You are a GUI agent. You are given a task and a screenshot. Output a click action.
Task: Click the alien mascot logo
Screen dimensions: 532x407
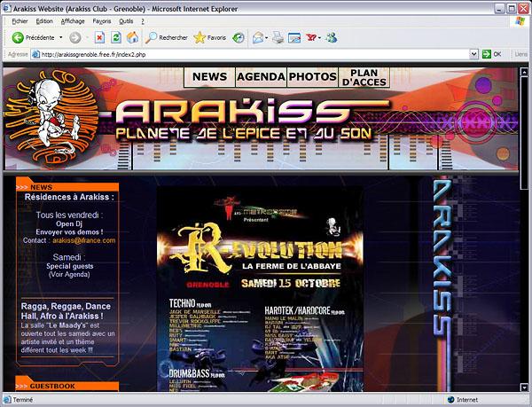(51, 119)
